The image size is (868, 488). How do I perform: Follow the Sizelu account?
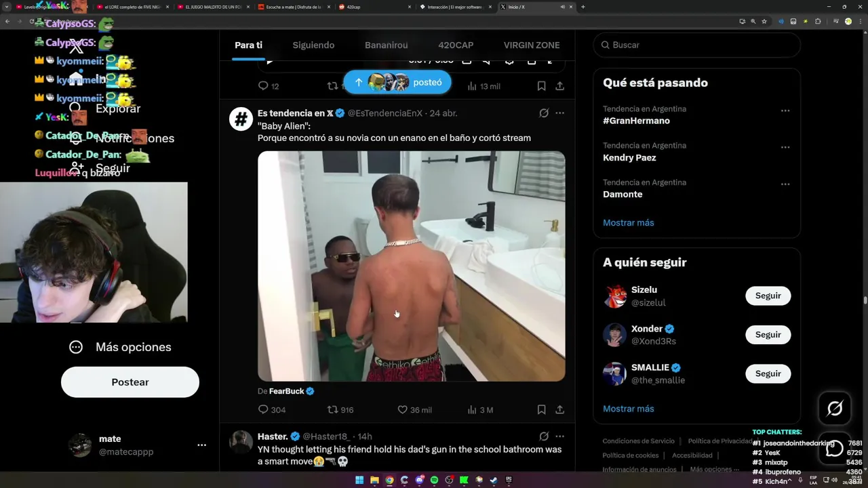(768, 296)
